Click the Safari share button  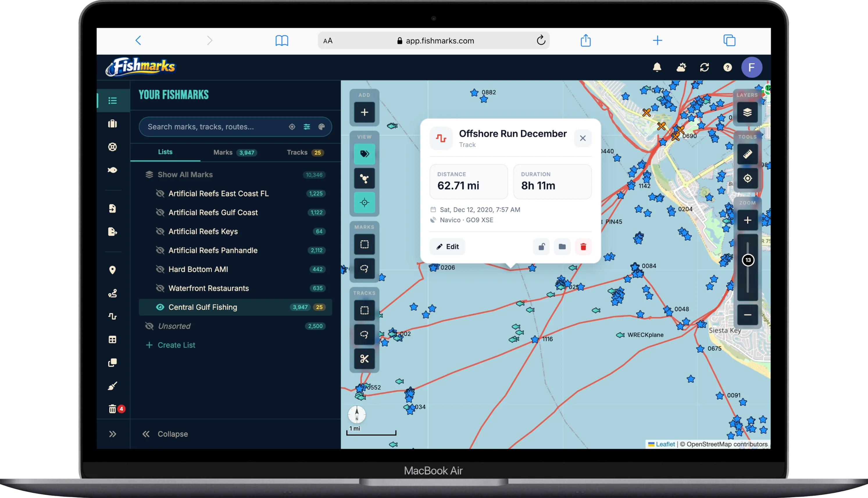click(585, 40)
